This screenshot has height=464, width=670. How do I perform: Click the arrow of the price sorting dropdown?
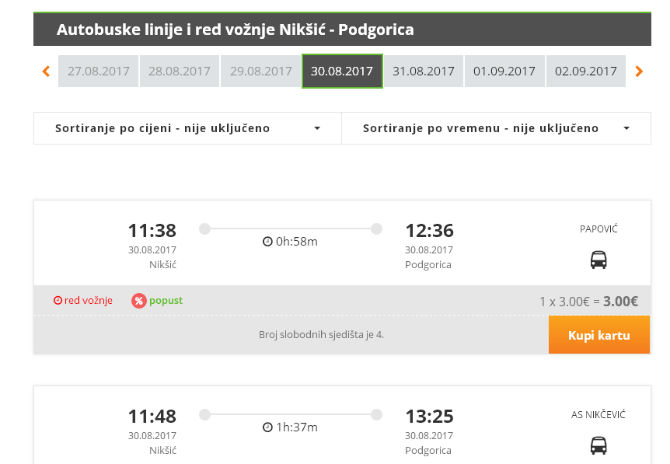317,128
